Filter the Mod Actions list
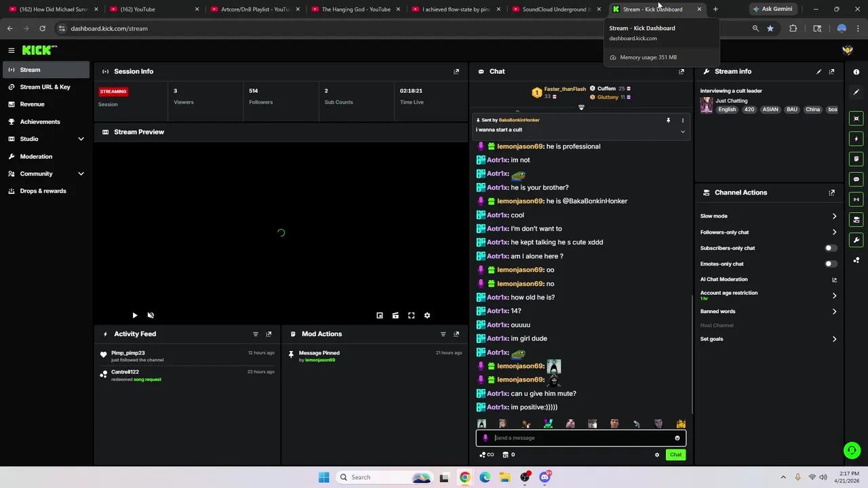 (443, 334)
